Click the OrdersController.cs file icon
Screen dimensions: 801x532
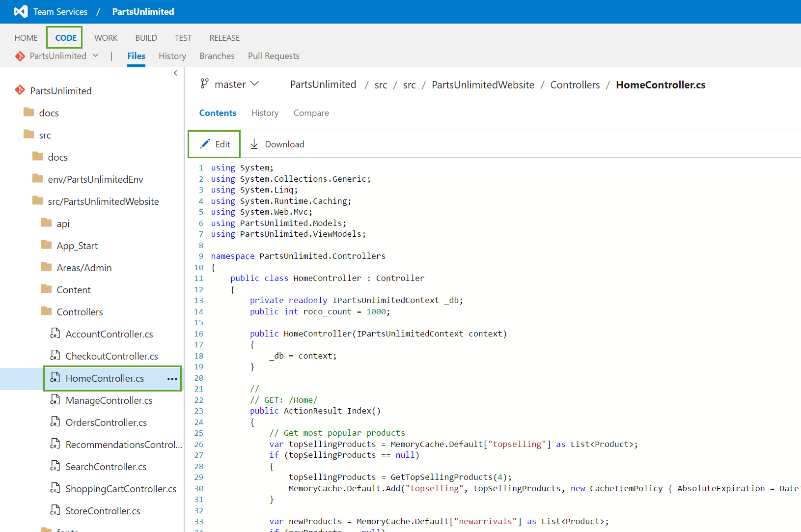55,421
